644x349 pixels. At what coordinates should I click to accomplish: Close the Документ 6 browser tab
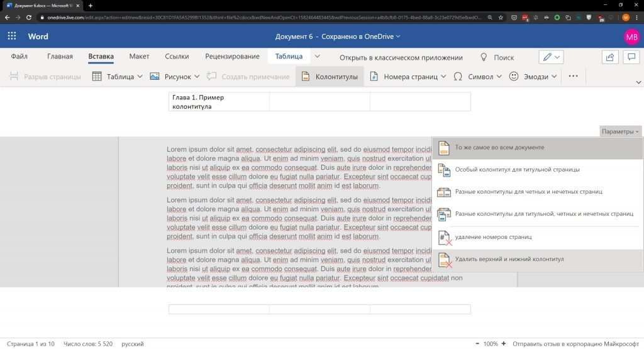coord(77,6)
